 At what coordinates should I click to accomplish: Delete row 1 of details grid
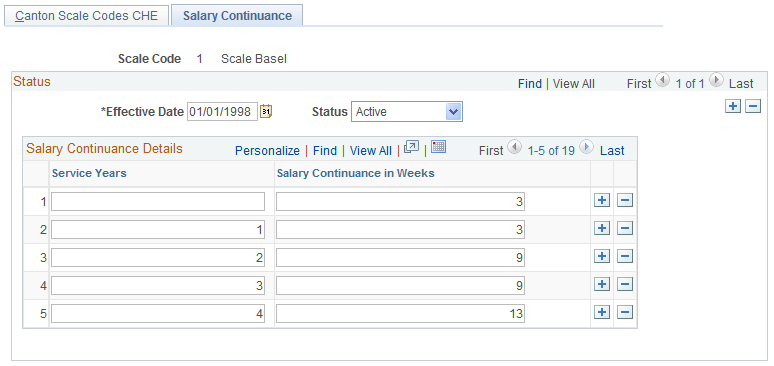[625, 201]
